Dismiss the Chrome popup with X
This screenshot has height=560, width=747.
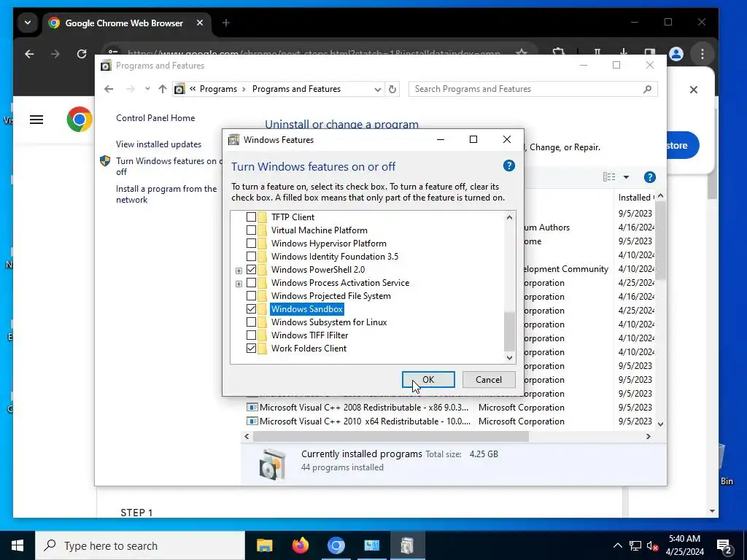[694, 90]
